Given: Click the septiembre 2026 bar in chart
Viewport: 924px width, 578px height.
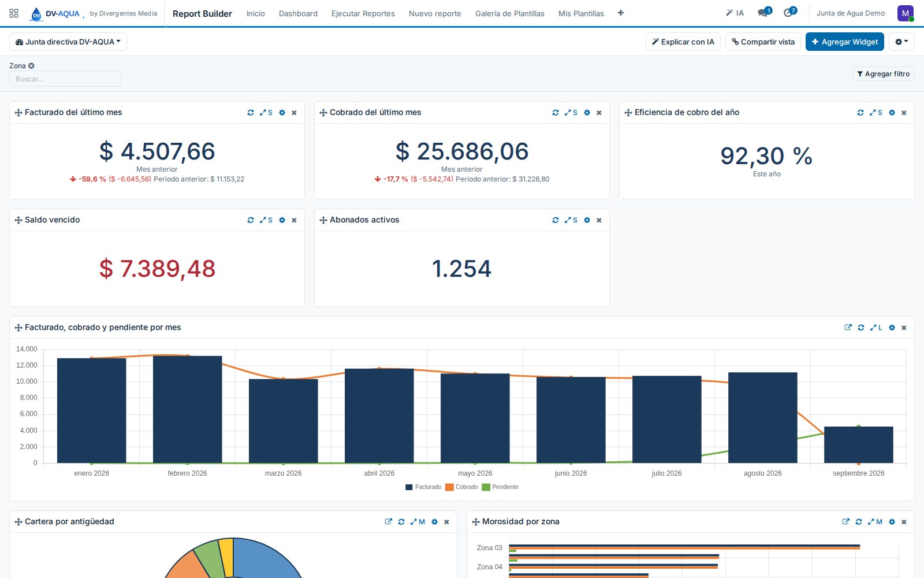Looking at the screenshot, I should point(858,445).
